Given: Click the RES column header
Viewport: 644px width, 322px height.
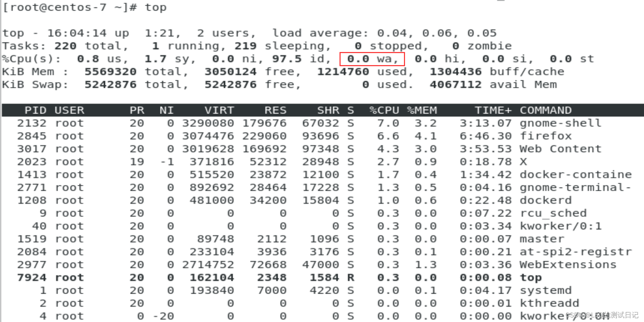Looking at the screenshot, I should [275, 110].
